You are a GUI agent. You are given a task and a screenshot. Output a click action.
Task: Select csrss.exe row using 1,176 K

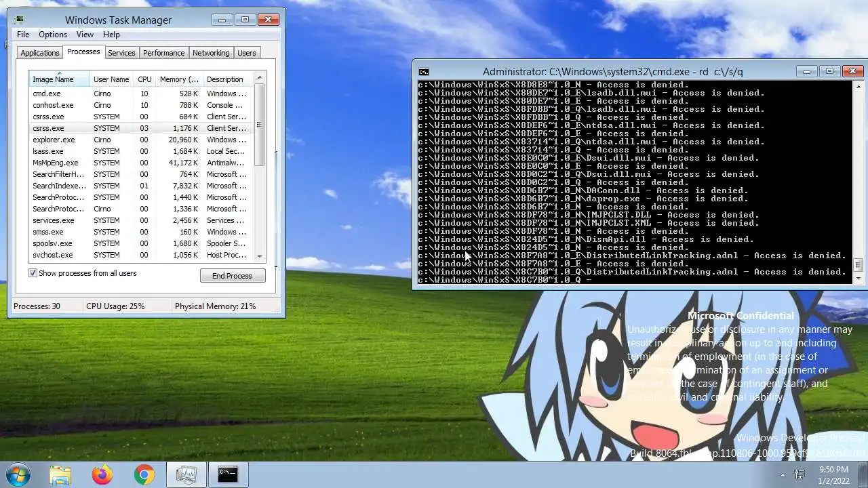click(140, 128)
